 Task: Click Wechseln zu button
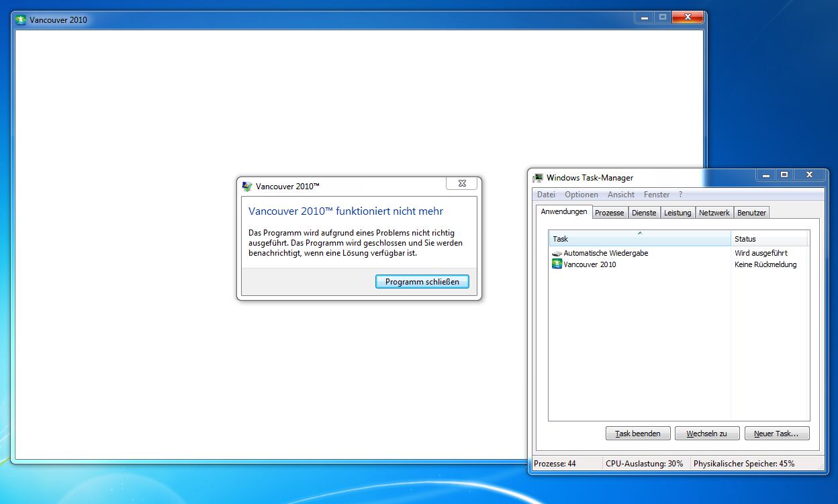[x=707, y=434]
